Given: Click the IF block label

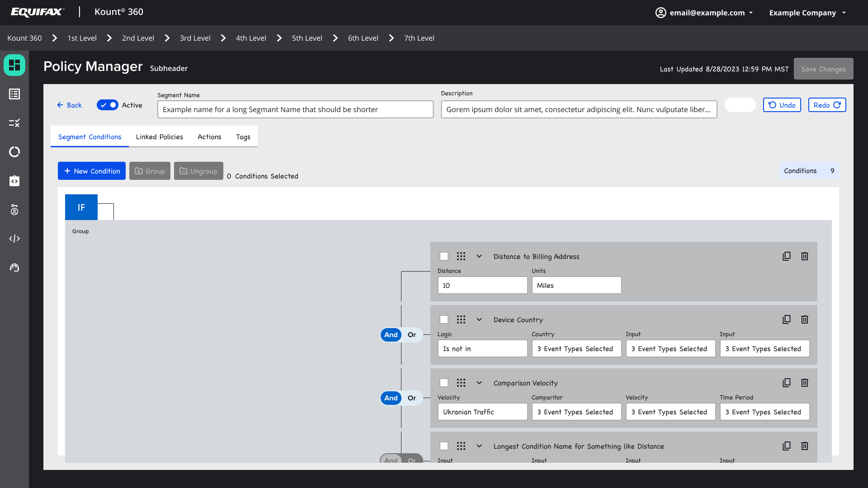Looking at the screenshot, I should click(x=81, y=207).
